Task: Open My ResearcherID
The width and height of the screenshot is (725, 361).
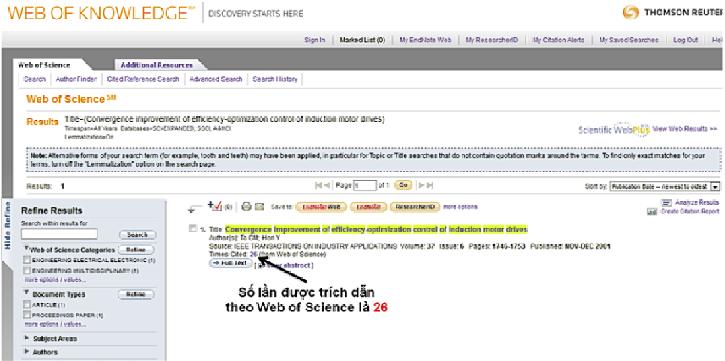Action: click(492, 40)
